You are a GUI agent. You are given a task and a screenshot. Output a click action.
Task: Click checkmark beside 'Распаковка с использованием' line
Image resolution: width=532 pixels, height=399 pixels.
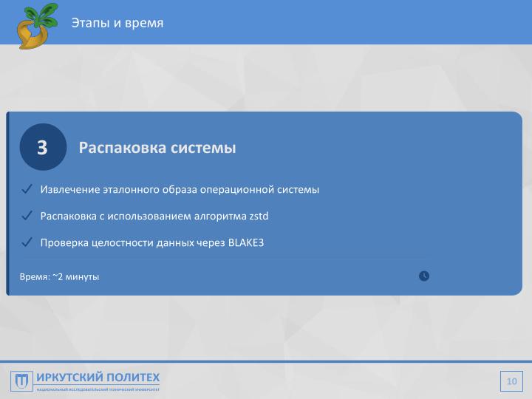(x=27, y=215)
